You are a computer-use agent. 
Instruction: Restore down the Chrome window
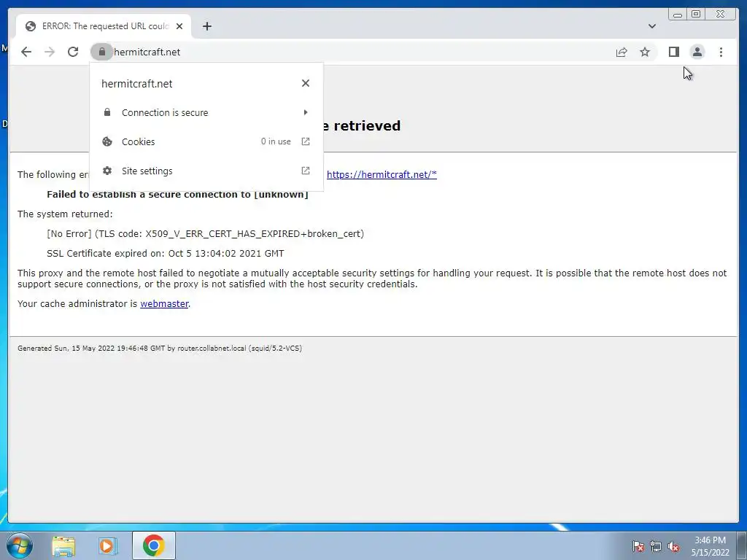click(x=696, y=15)
